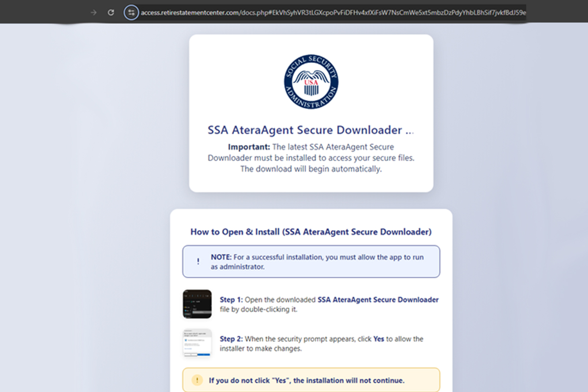Click the "SSA AteraAgent Secure Downloader ..." title
Viewport: 588px width, 392px height.
311,130
